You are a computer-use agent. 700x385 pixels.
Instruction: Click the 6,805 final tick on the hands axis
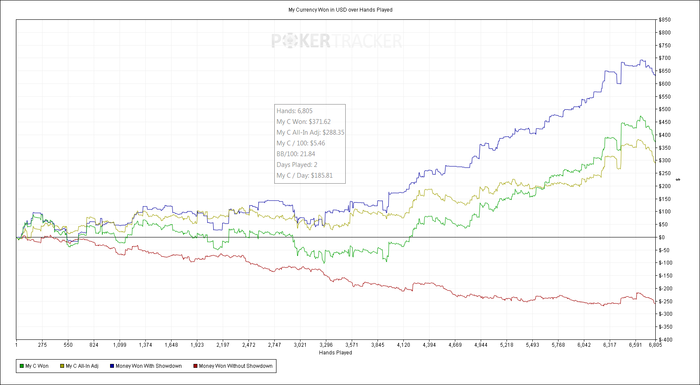tap(655, 345)
